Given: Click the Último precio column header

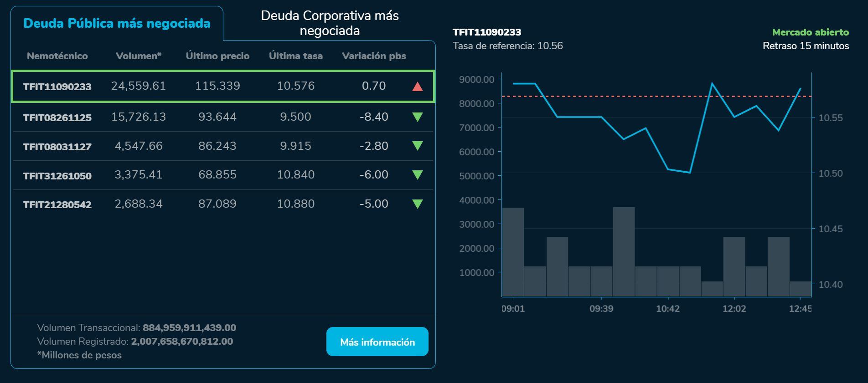Looking at the screenshot, I should [217, 56].
